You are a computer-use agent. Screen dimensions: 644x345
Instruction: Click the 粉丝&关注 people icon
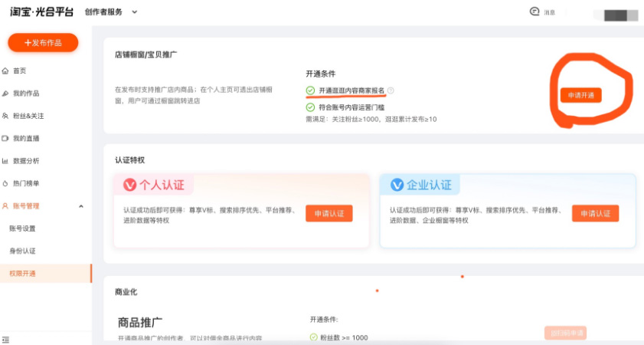pyautogui.click(x=5, y=116)
